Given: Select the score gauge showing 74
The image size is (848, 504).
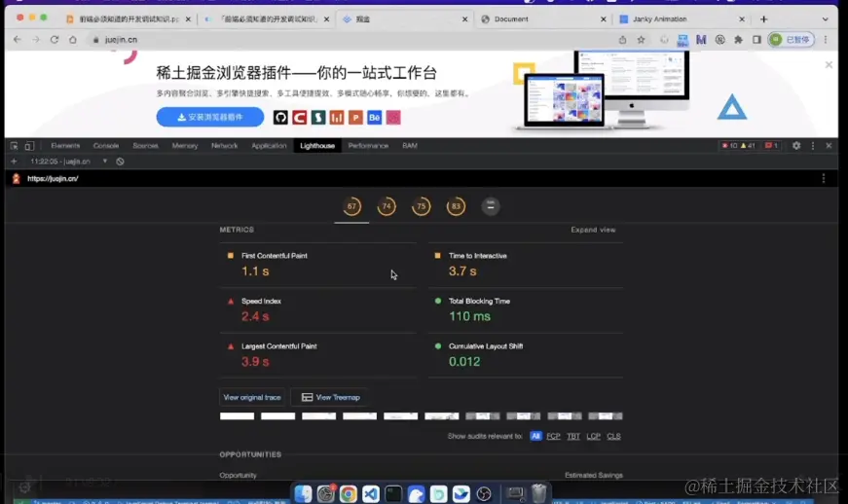Looking at the screenshot, I should click(x=387, y=206).
